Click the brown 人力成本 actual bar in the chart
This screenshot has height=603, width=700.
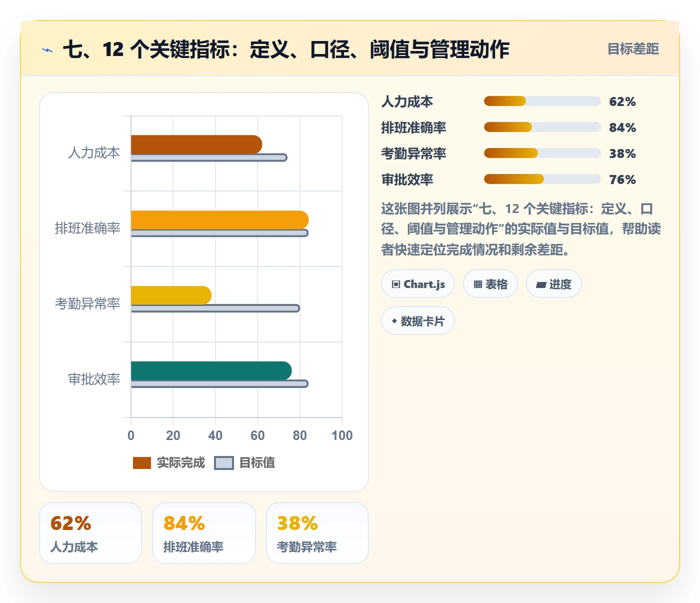[196, 144]
